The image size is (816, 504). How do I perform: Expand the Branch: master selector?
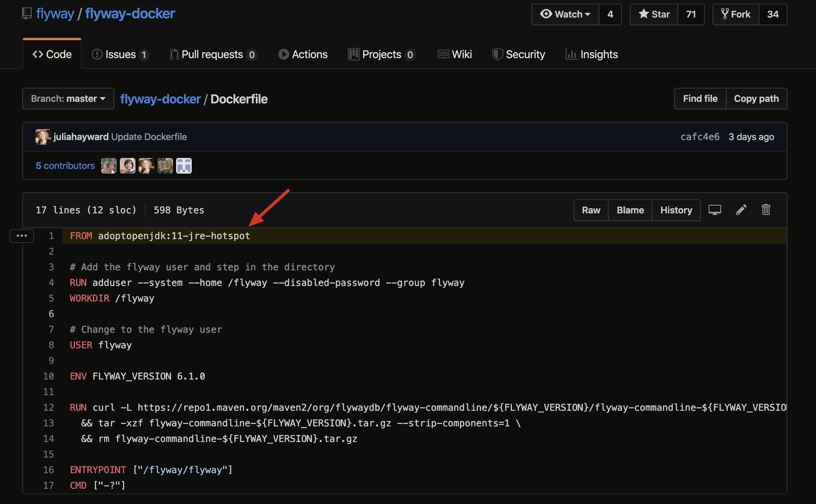[68, 99]
